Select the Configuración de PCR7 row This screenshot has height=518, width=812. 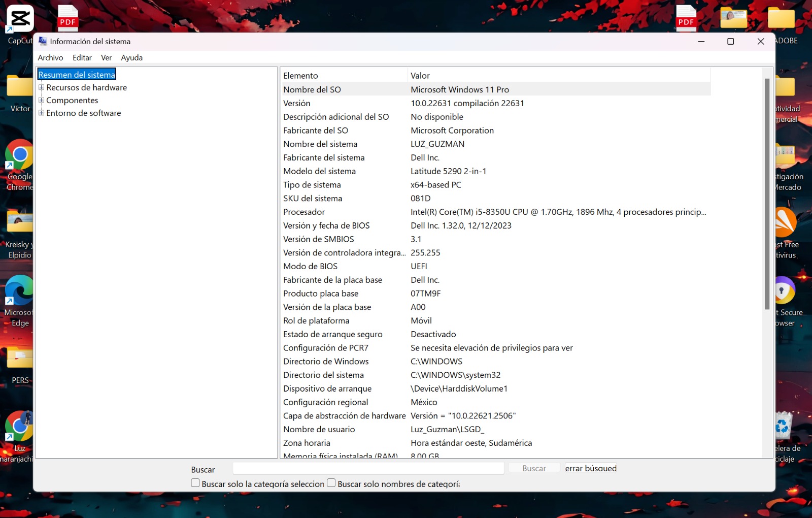click(496, 348)
